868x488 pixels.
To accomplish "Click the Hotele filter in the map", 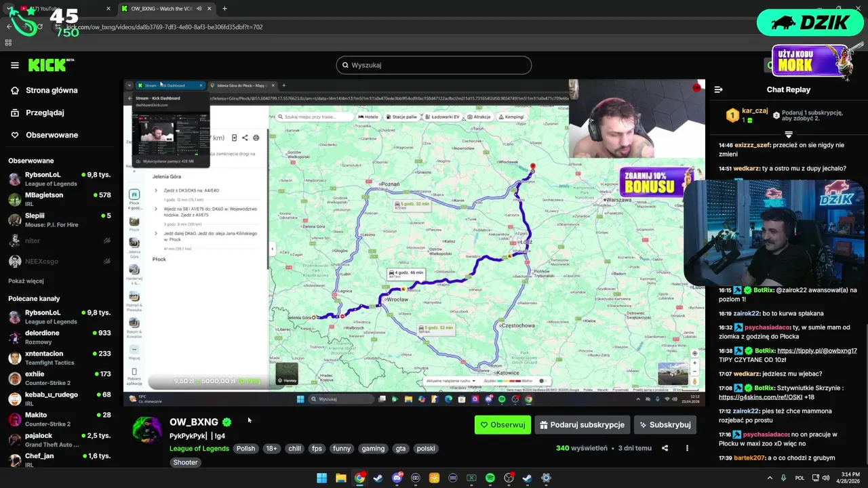I will pos(369,117).
